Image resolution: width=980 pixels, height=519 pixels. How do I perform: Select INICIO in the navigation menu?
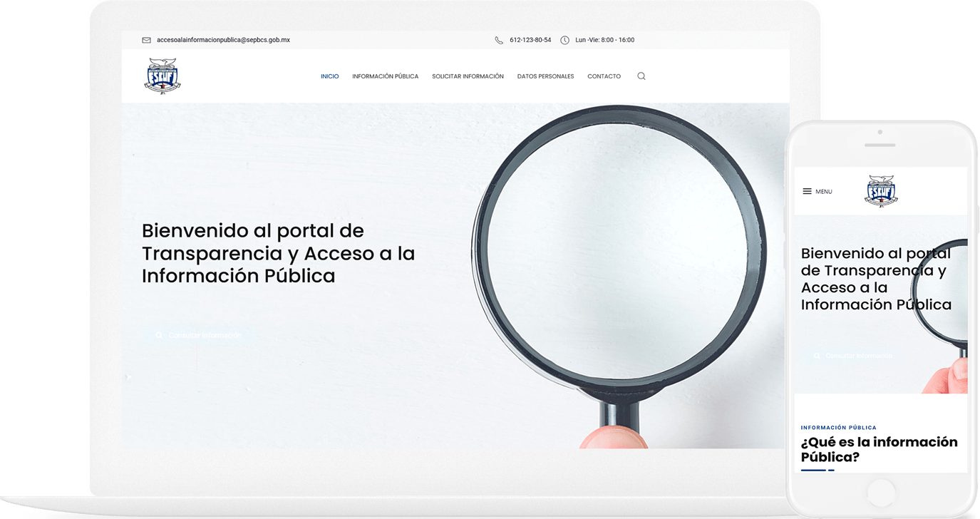tap(330, 76)
